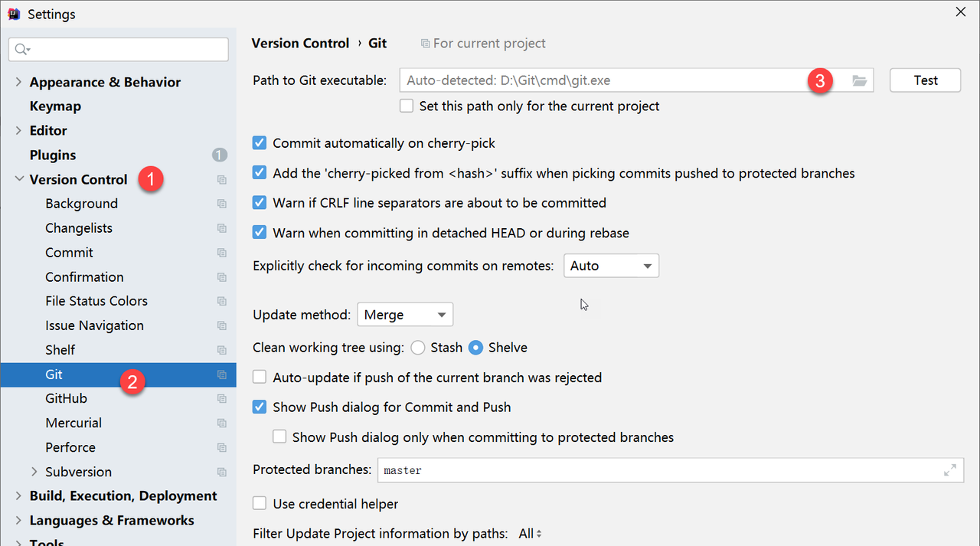Expand the Appearance & Behavior section
Image resolution: width=980 pixels, height=546 pixels.
(x=18, y=82)
